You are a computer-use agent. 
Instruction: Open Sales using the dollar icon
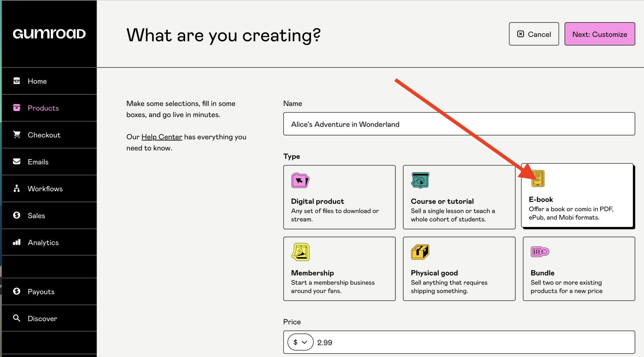17,215
